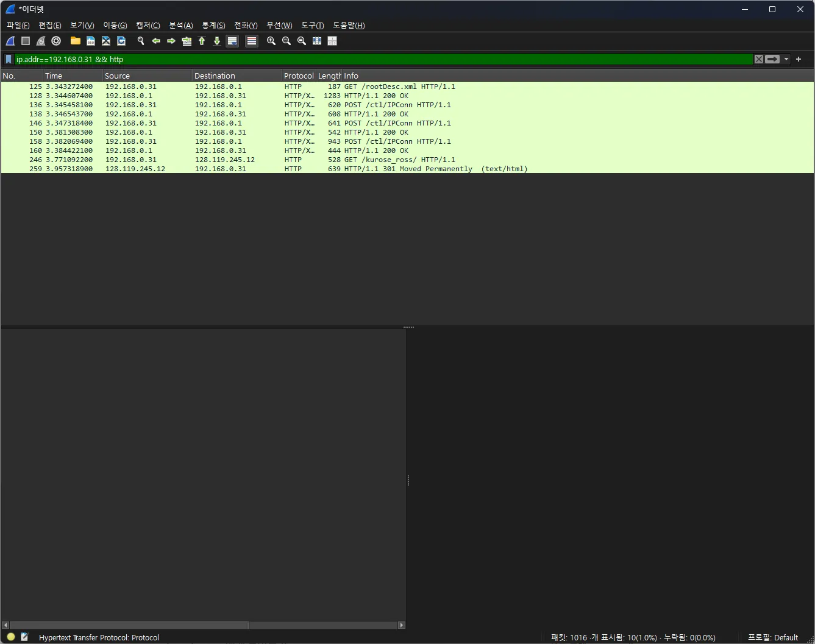Sort by the No. column header
Image resolution: width=815 pixels, height=644 pixels.
pyautogui.click(x=22, y=76)
